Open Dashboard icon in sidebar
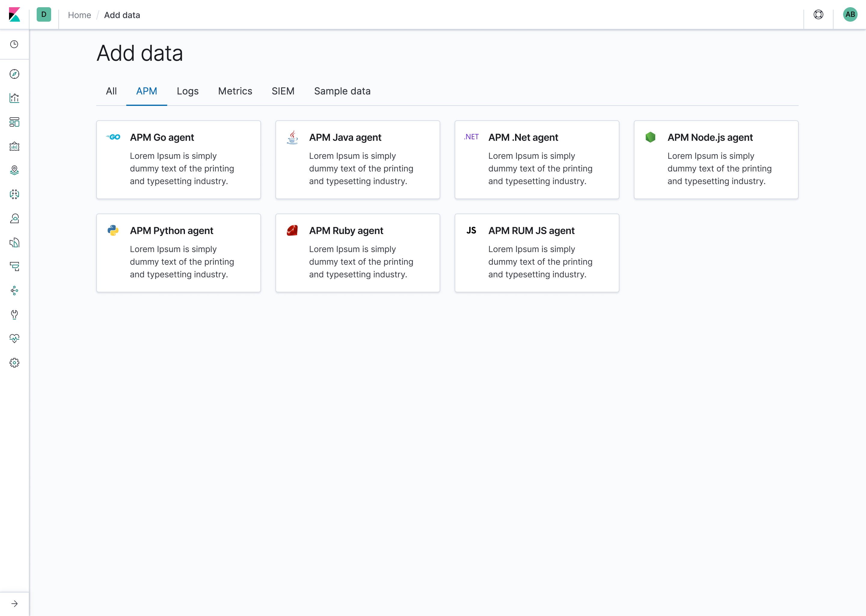Viewport: 866px width, 616px height. click(x=14, y=122)
